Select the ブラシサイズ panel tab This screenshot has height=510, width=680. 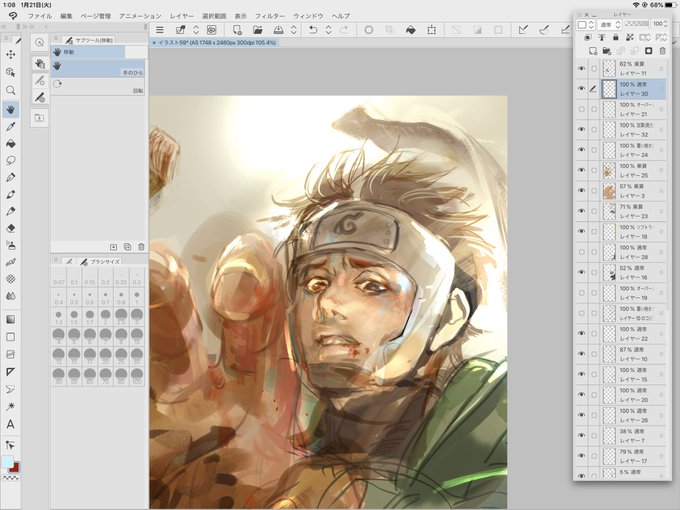tap(100, 262)
